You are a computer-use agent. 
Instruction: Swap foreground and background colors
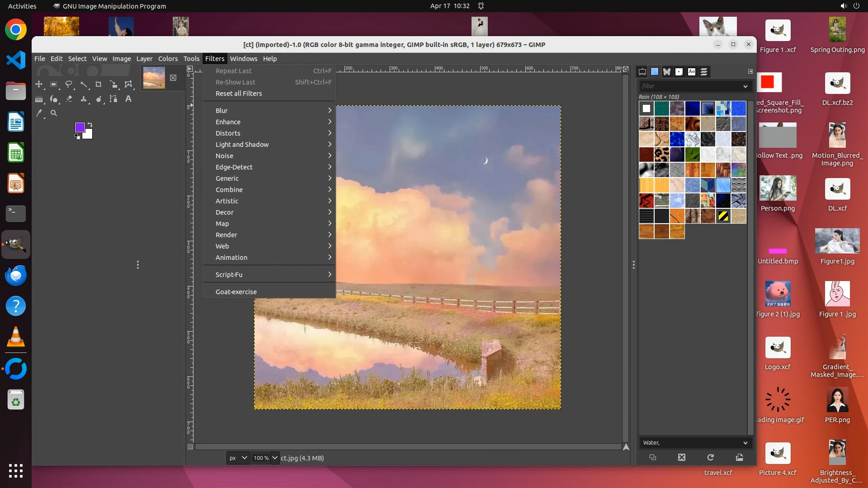(x=90, y=124)
